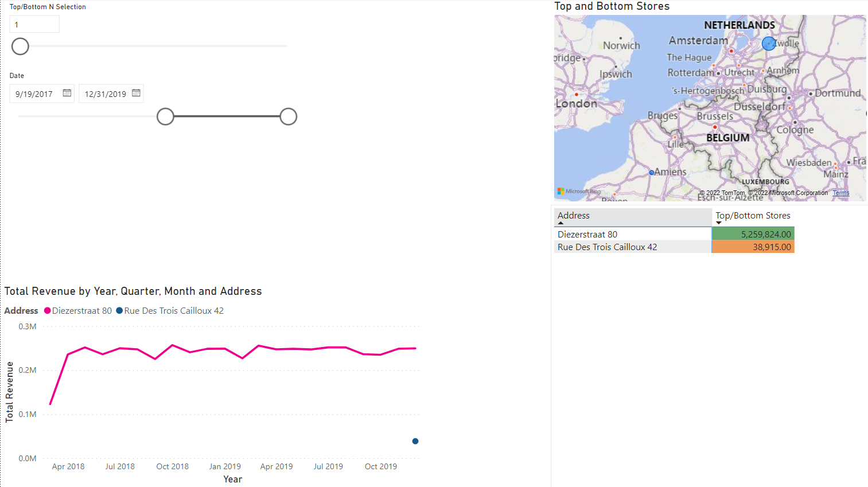
Task: Open the map Terms link
Action: point(841,193)
